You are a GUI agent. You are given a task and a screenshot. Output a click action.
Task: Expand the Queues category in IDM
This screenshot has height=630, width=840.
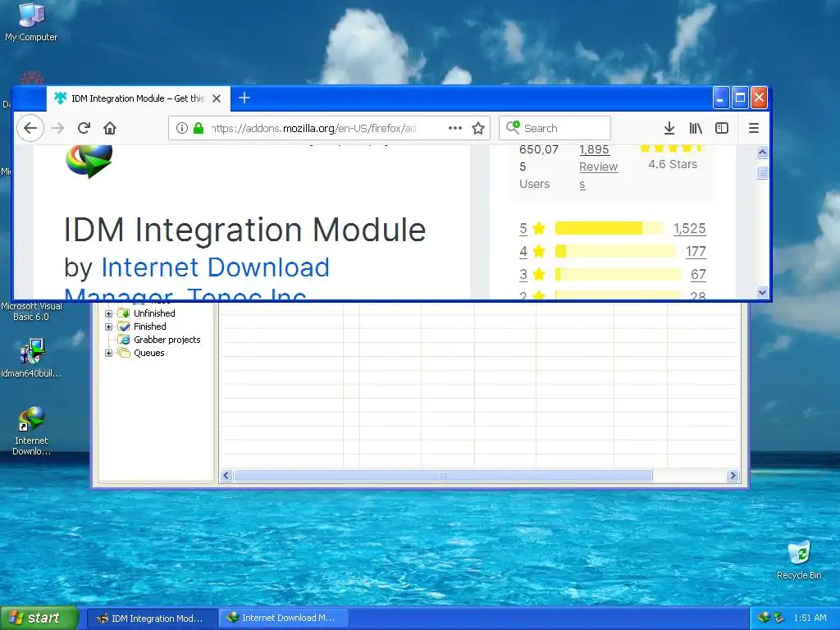(109, 353)
